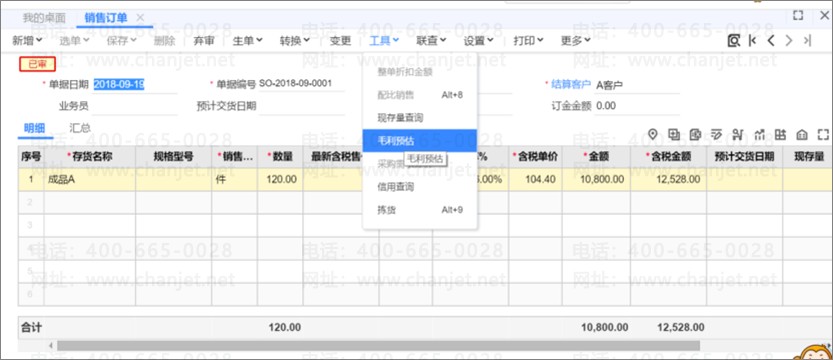Jump to the first record arrow
Viewport: 833px width, 360px height.
752,40
